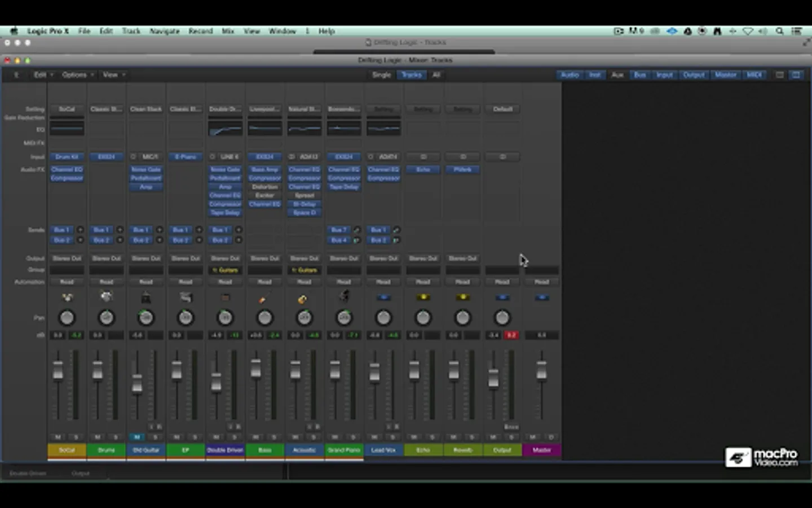Solo the Bass channel strip
The height and width of the screenshot is (508, 812).
pyautogui.click(x=274, y=437)
